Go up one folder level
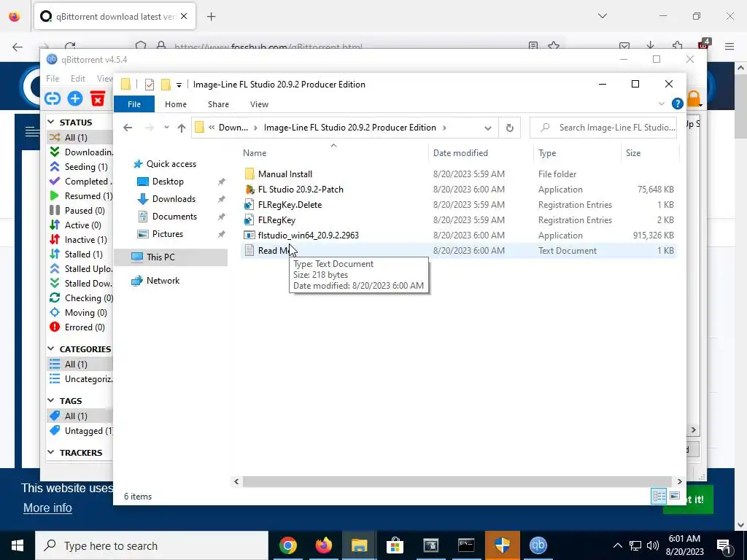Viewport: 747px width, 560px height. [x=182, y=128]
